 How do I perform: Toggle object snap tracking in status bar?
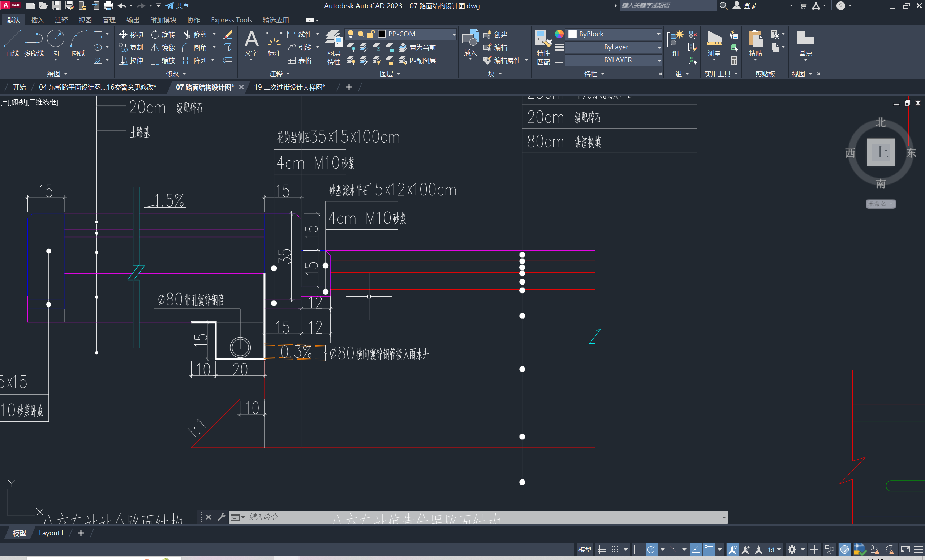pos(696,550)
